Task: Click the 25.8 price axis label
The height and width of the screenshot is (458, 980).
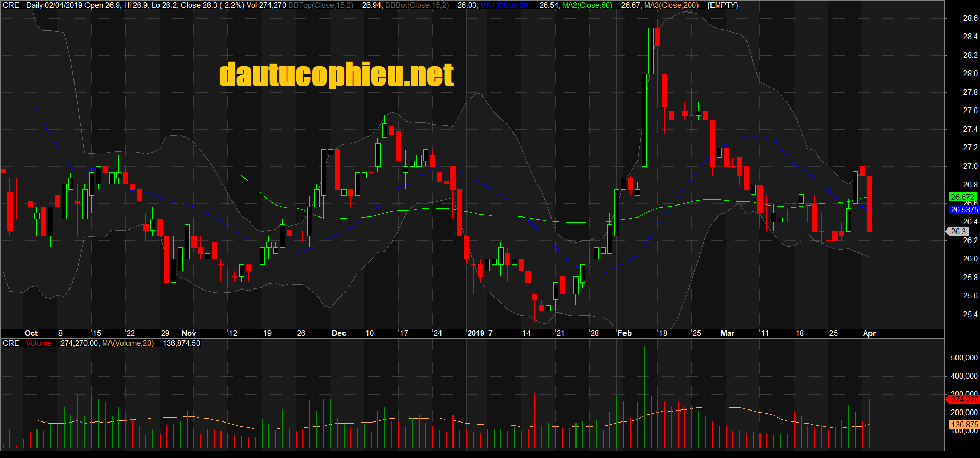Action: coord(970,278)
